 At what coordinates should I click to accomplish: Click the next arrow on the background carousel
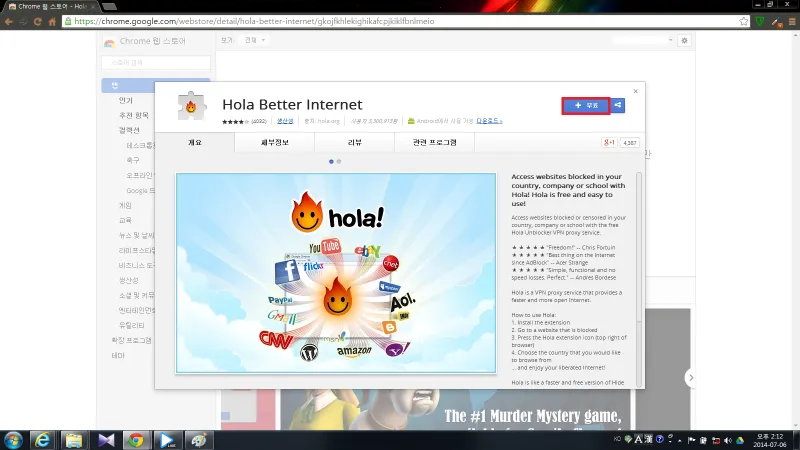[690, 378]
